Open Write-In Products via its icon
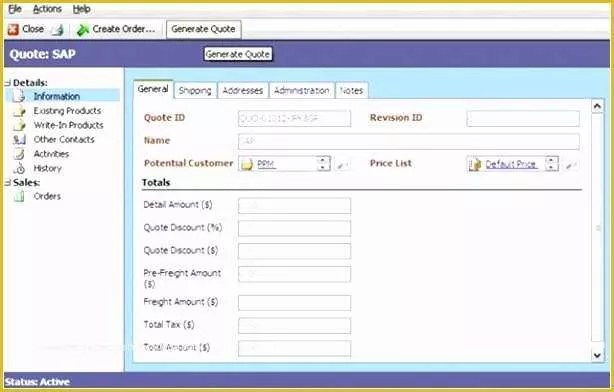 19,125
